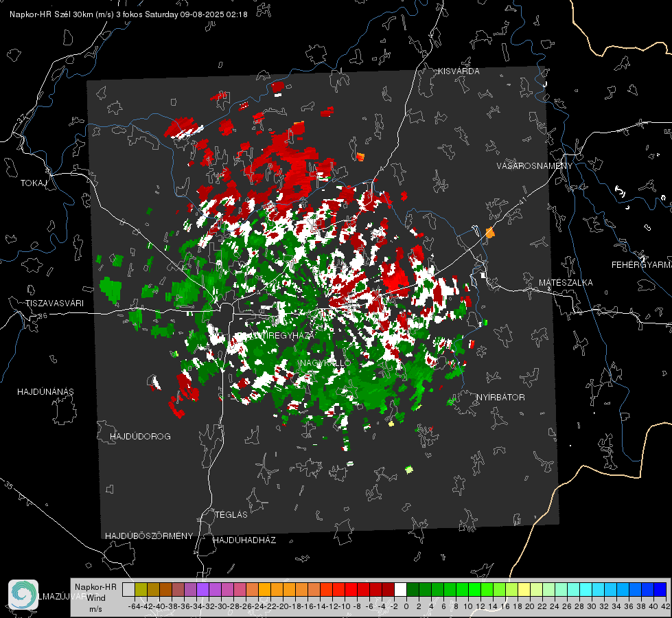This screenshot has height=618, width=672.
Task: Click the Napkor-HR title and timestamp header
Action: 128,14
